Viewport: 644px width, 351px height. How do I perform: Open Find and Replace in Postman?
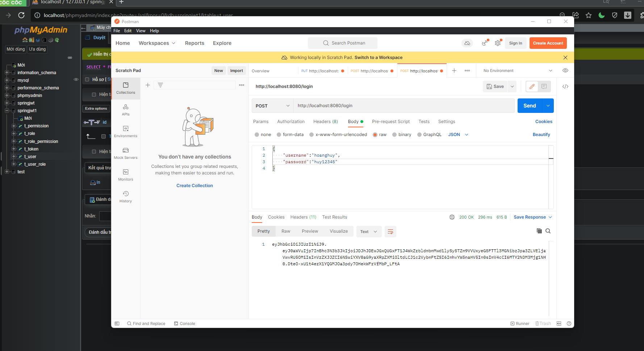[146, 323]
